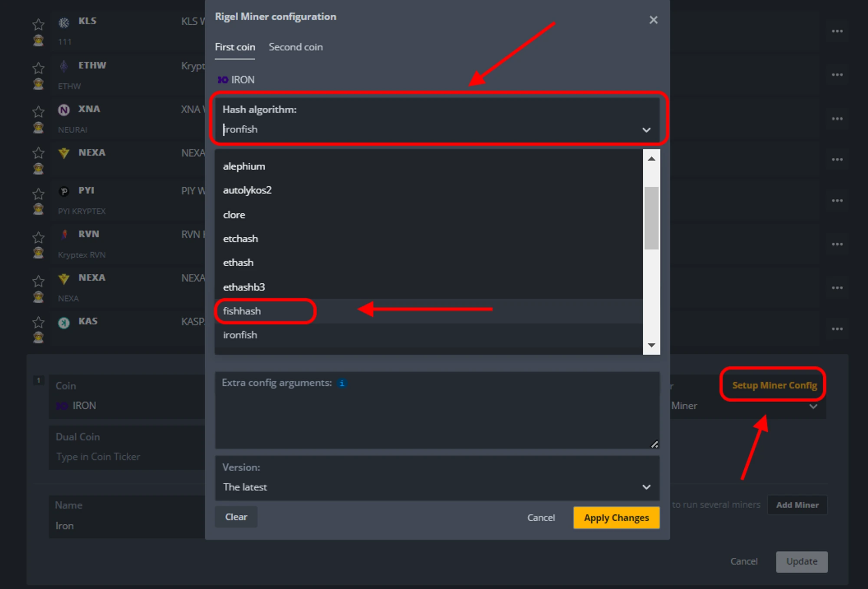Favorite the KLS flight sheet star
868x589 pixels.
[x=39, y=24]
